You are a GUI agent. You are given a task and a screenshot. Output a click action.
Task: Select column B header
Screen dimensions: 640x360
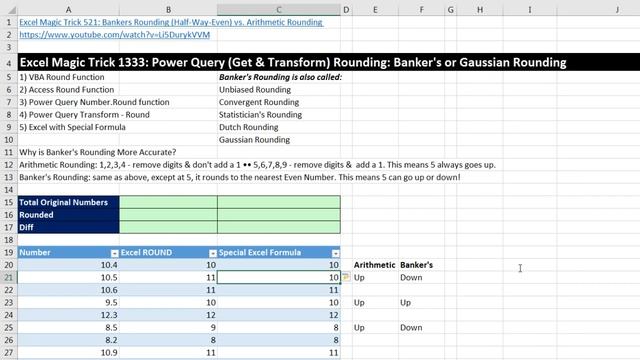(168, 9)
